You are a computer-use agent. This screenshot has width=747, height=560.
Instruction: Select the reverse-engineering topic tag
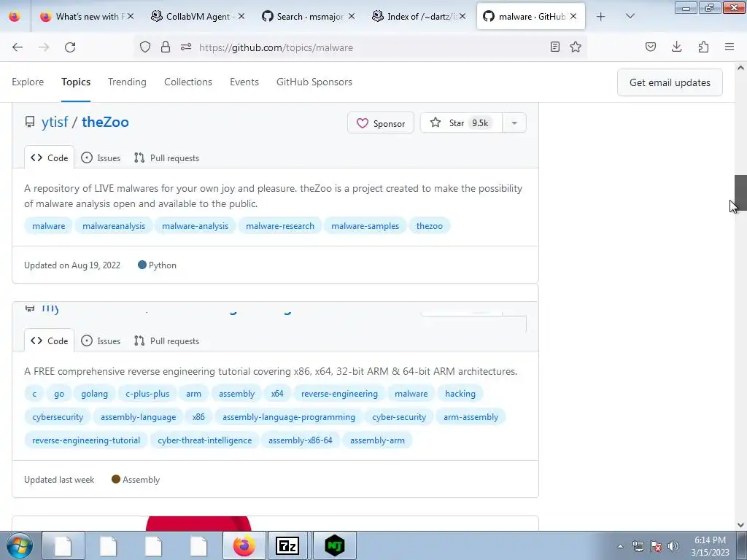(x=339, y=393)
